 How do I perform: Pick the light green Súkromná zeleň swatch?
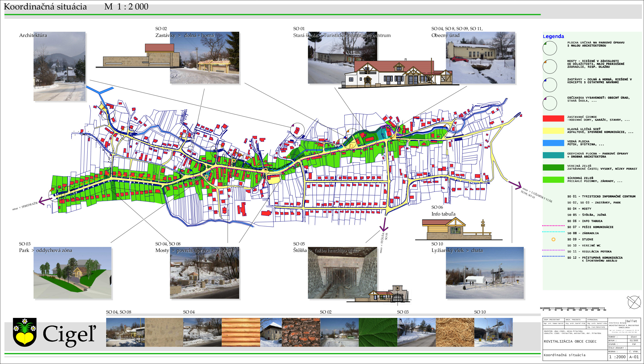[x=553, y=179]
